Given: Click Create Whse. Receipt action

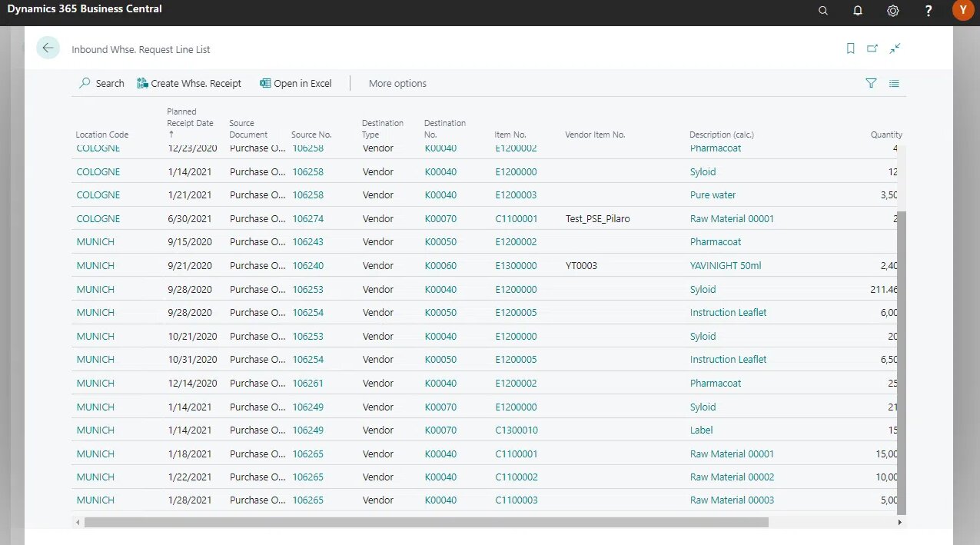Looking at the screenshot, I should pos(189,83).
